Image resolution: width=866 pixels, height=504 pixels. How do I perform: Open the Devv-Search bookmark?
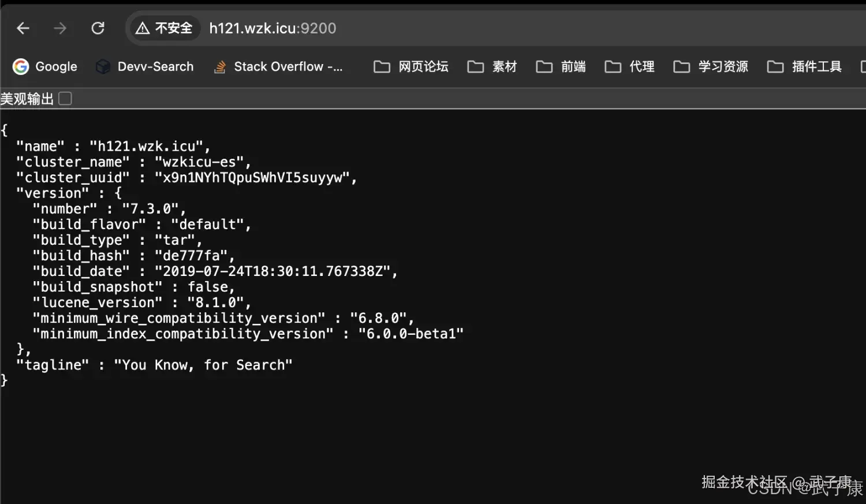[145, 67]
